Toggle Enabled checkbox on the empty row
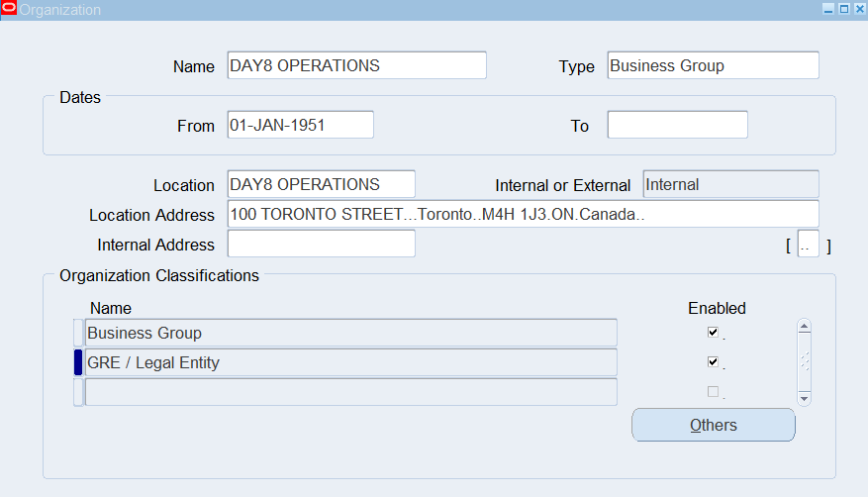The image size is (868, 497). click(713, 392)
